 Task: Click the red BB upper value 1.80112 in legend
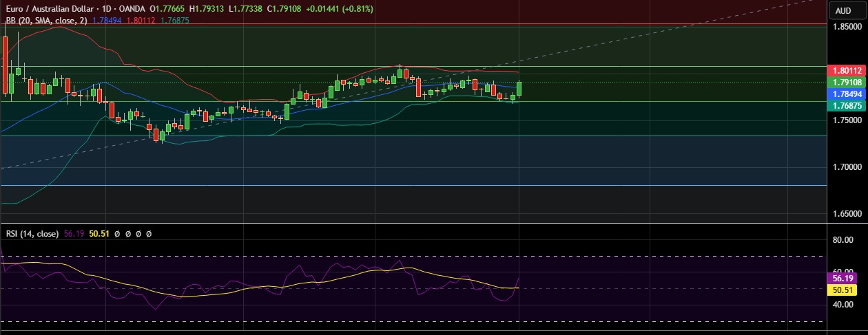click(141, 21)
